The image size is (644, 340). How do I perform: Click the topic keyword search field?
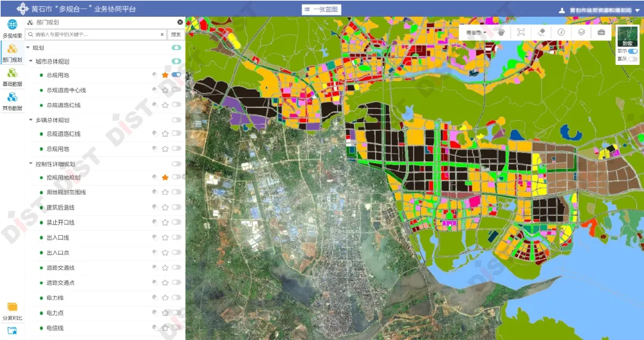(97, 34)
